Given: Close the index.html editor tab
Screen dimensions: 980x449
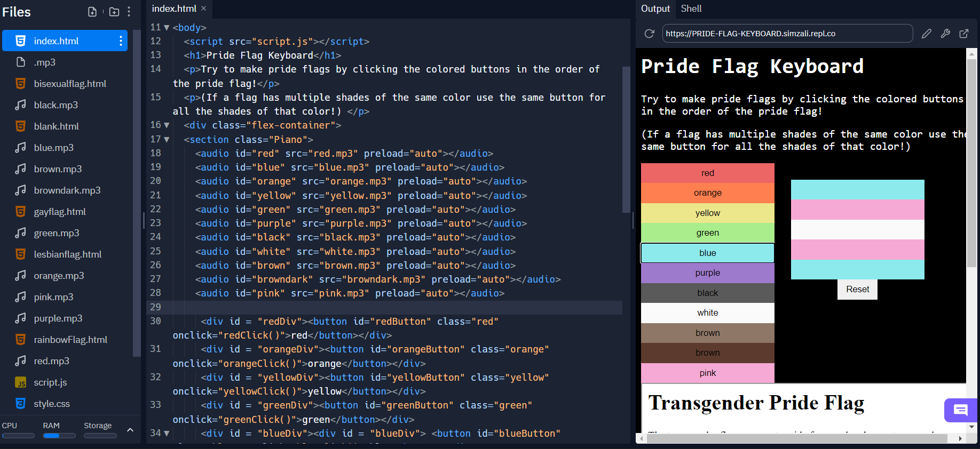Looking at the screenshot, I should 203,9.
